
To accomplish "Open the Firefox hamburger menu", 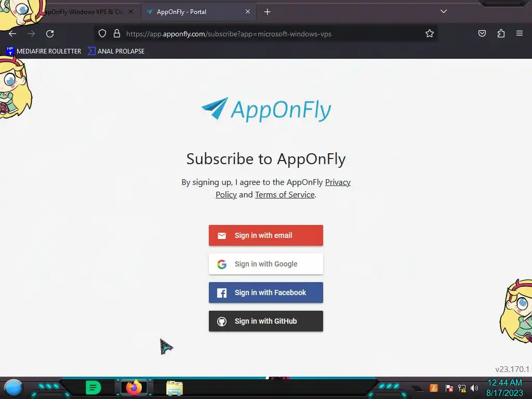I will (x=520, y=33).
